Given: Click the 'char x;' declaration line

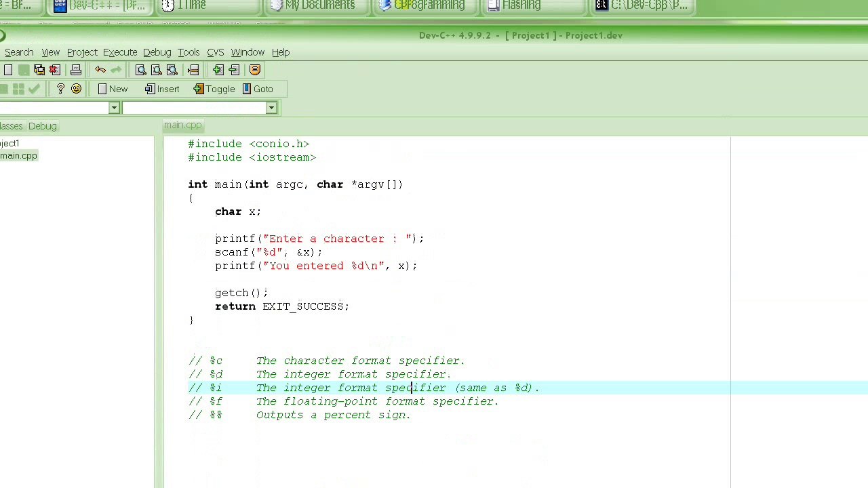Looking at the screenshot, I should 238,211.
